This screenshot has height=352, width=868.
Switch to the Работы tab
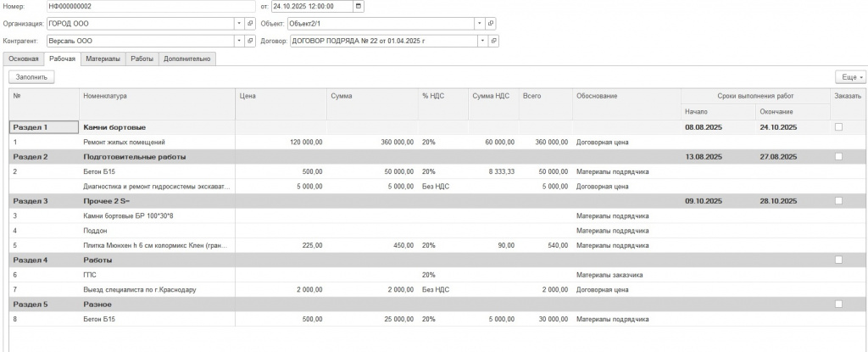pos(142,59)
